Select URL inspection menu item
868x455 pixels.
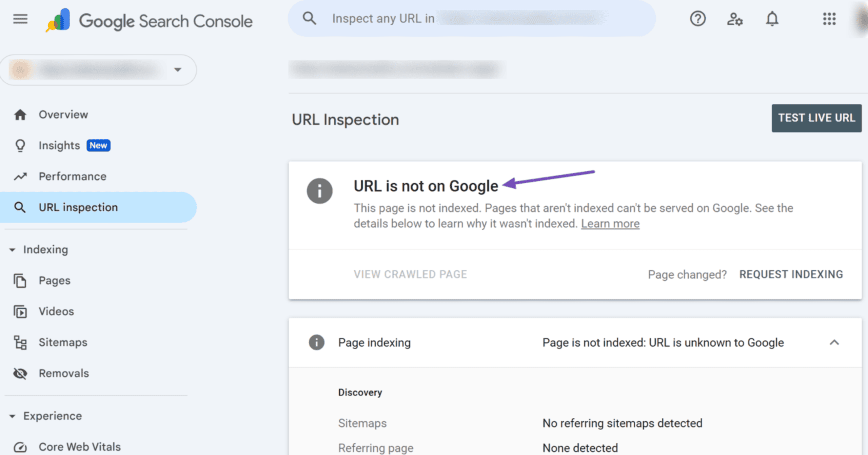[x=98, y=207]
